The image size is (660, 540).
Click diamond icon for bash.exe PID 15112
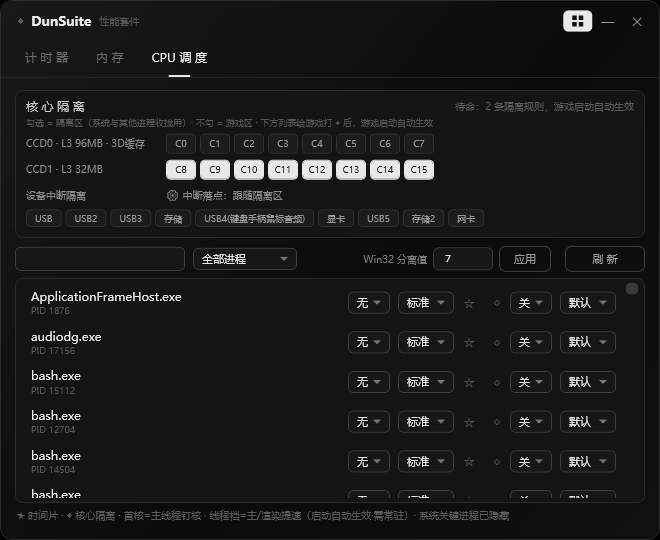coord(497,383)
